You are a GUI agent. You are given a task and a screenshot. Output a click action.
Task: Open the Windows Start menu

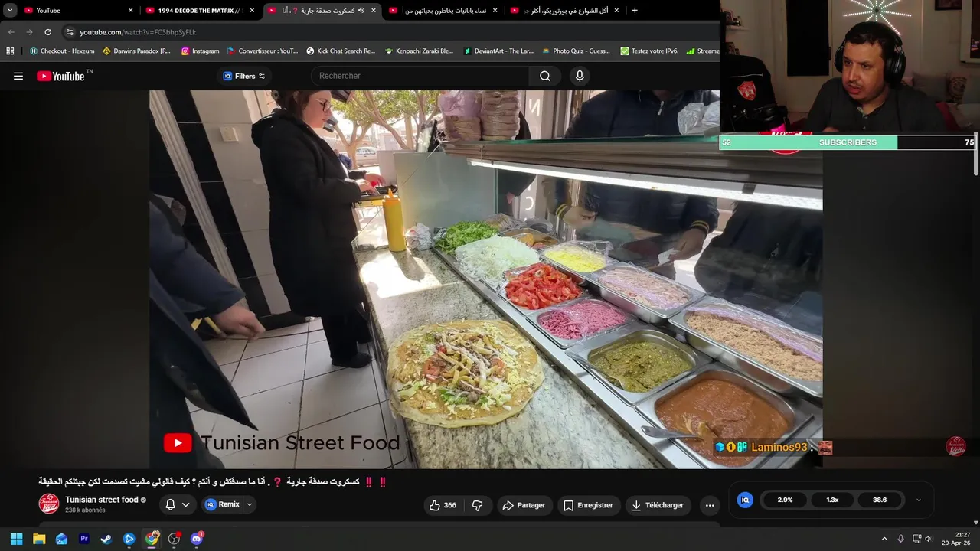point(16,539)
